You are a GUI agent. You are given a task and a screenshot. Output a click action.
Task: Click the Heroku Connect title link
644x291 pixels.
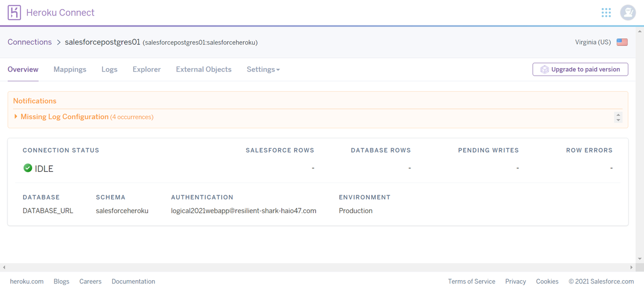60,12
